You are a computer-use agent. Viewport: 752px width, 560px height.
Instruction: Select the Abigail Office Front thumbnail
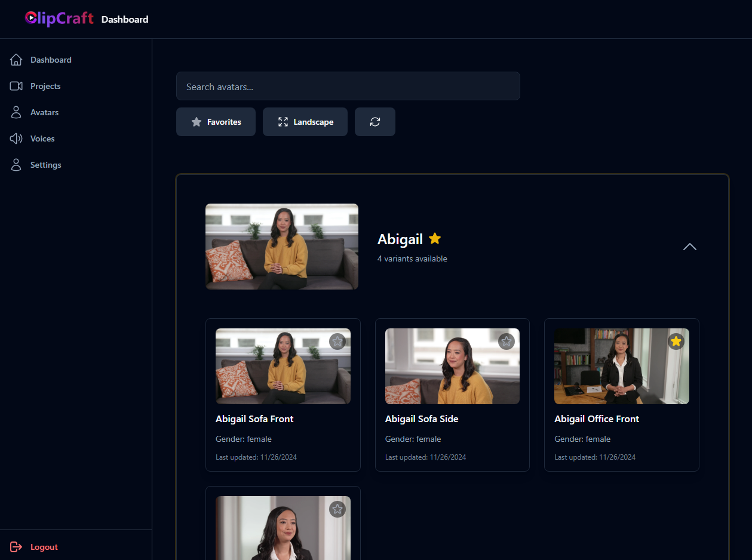pos(622,366)
